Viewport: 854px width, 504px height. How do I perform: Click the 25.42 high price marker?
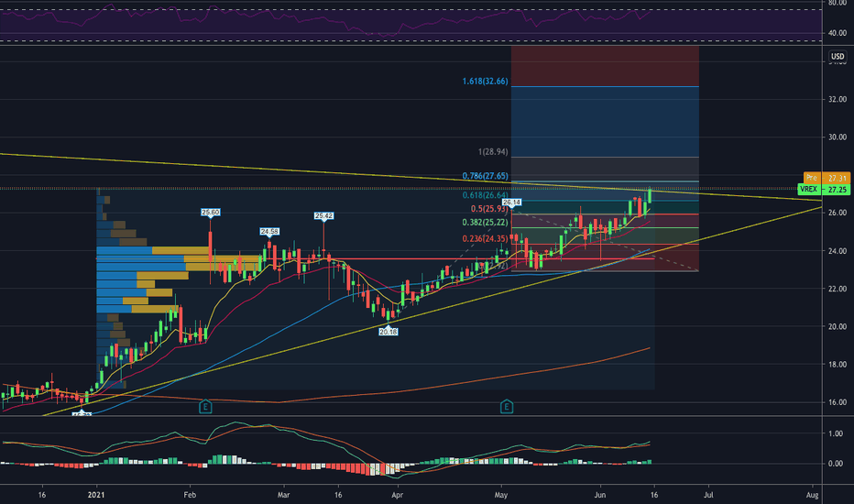pos(323,216)
